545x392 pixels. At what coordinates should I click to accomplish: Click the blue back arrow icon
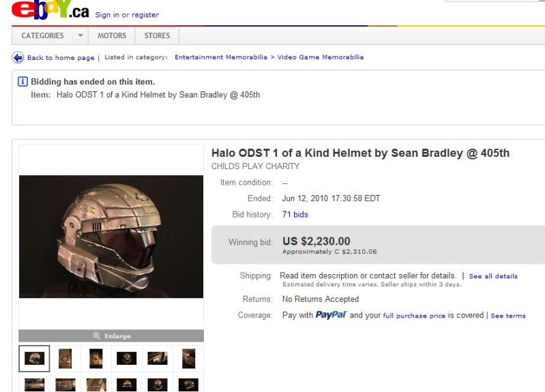pyautogui.click(x=18, y=57)
